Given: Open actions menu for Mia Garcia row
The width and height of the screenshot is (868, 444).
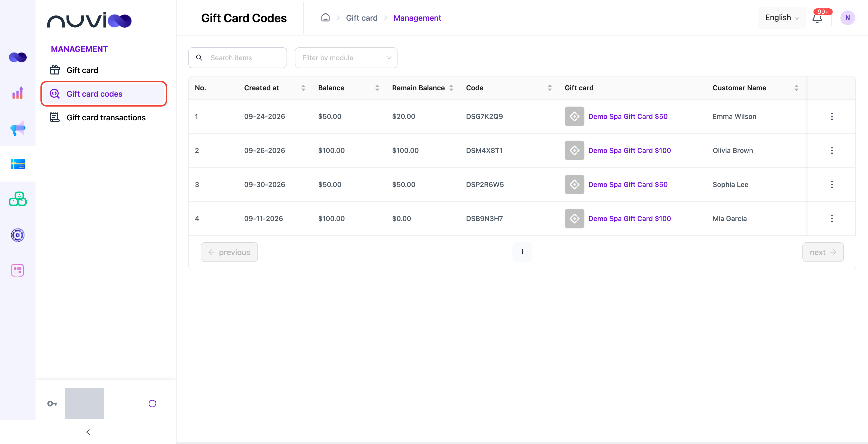Looking at the screenshot, I should pyautogui.click(x=832, y=219).
